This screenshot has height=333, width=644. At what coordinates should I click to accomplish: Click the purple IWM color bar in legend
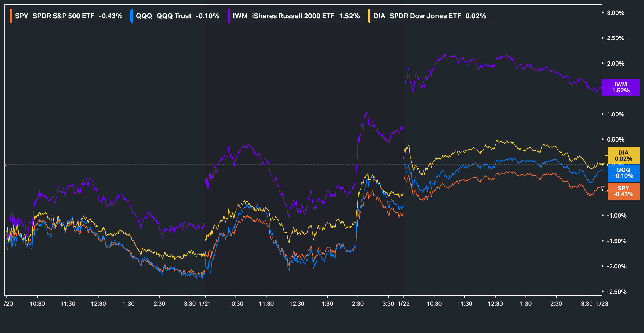pyautogui.click(x=228, y=16)
